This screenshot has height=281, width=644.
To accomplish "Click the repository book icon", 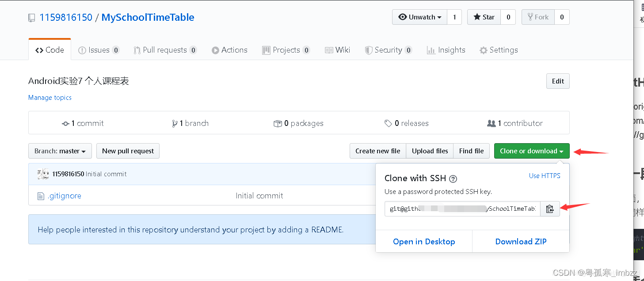I will coord(31,18).
